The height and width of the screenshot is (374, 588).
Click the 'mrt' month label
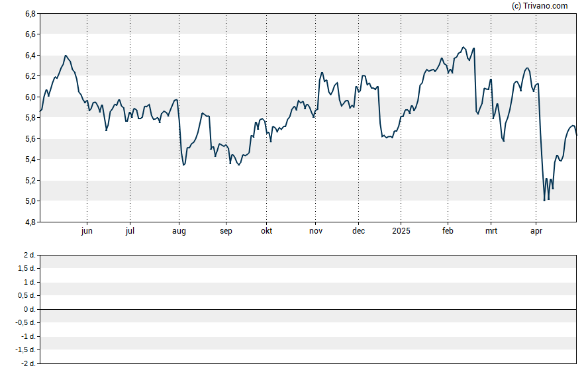click(x=491, y=231)
